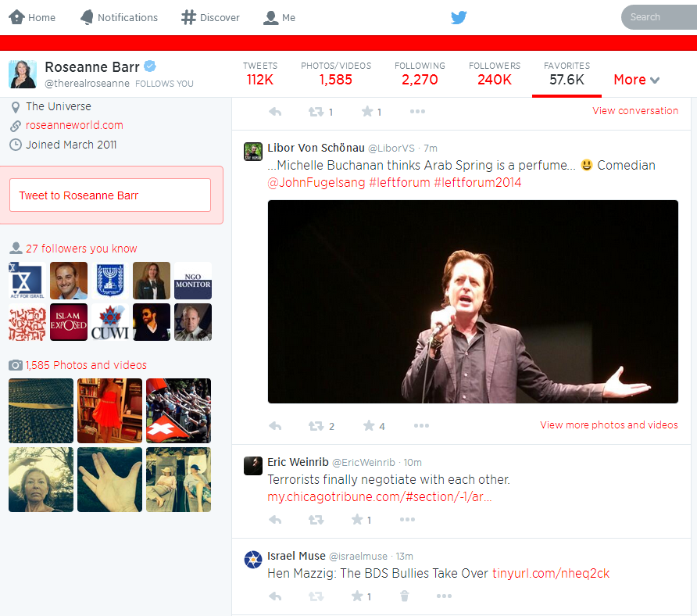
Task: Open more options on Eric Weinrib's tweet
Action: coord(407,520)
